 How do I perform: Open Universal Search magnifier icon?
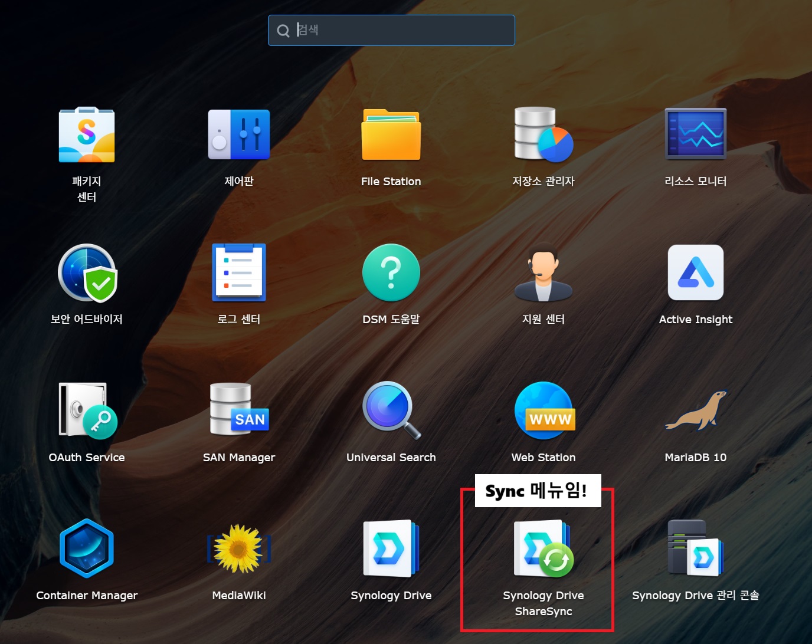pos(391,411)
